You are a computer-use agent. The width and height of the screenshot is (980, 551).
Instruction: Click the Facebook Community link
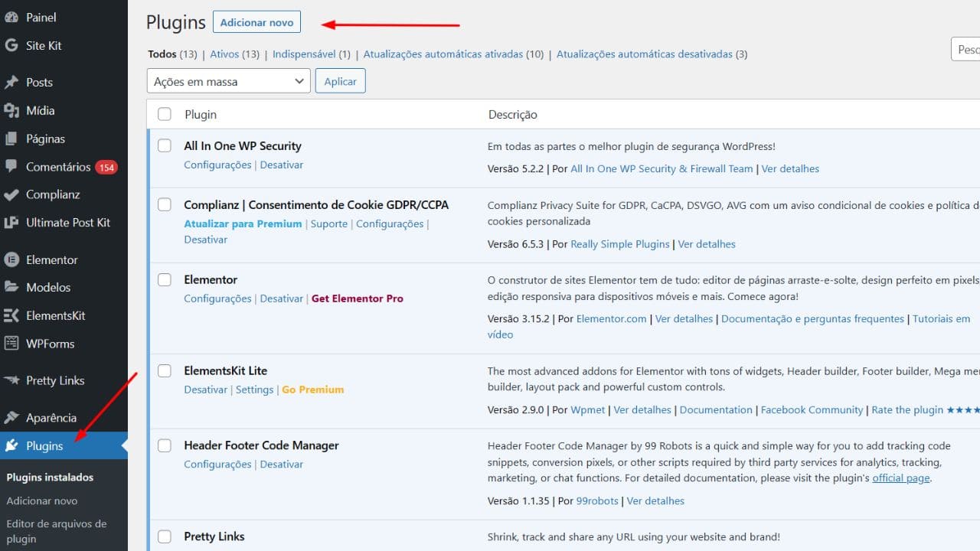(812, 409)
